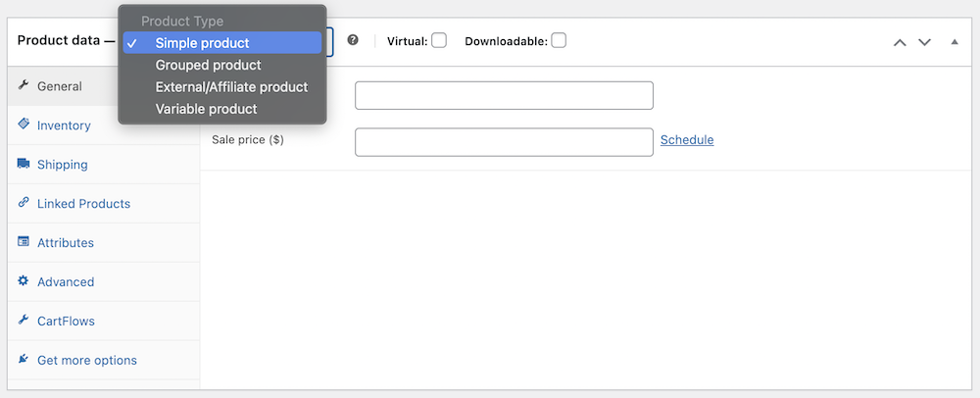Select Grouped product option

208,65
